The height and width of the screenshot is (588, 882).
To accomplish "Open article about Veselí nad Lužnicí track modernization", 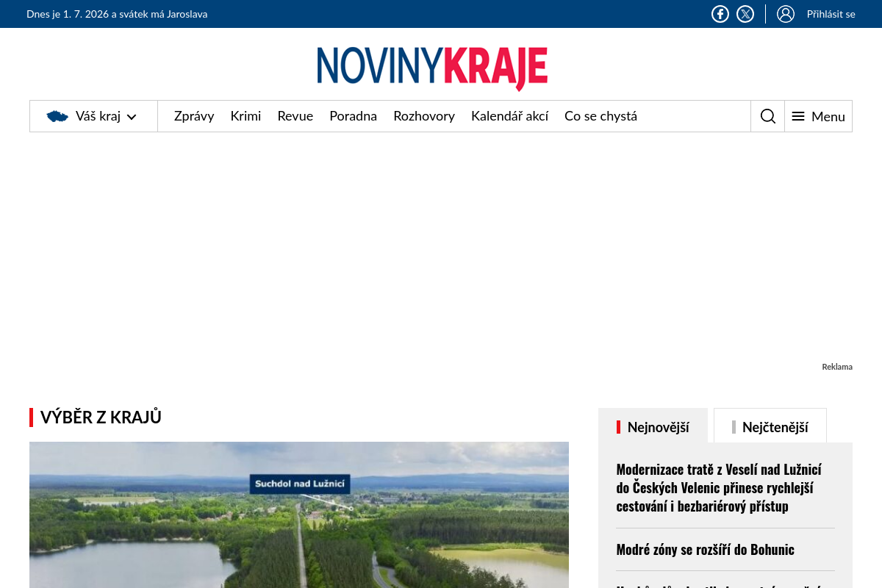I will click(719, 487).
